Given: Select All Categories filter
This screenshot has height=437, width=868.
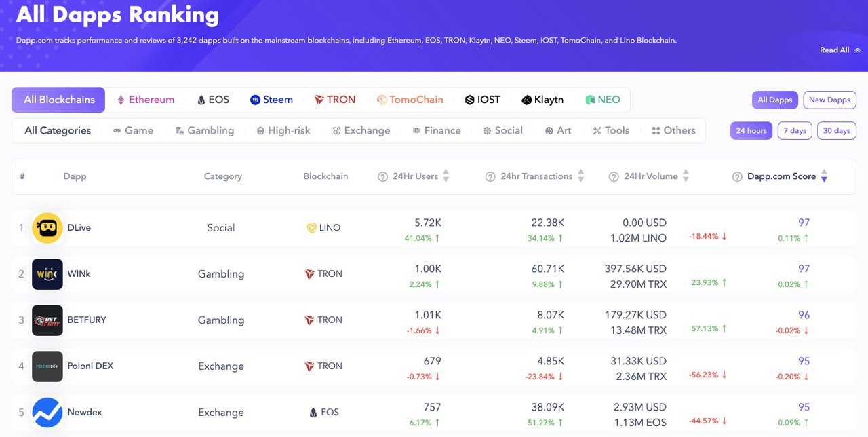Looking at the screenshot, I should (x=58, y=131).
